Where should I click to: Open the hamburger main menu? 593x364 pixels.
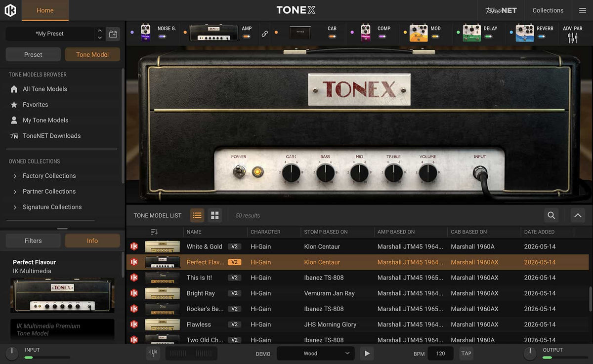[582, 10]
